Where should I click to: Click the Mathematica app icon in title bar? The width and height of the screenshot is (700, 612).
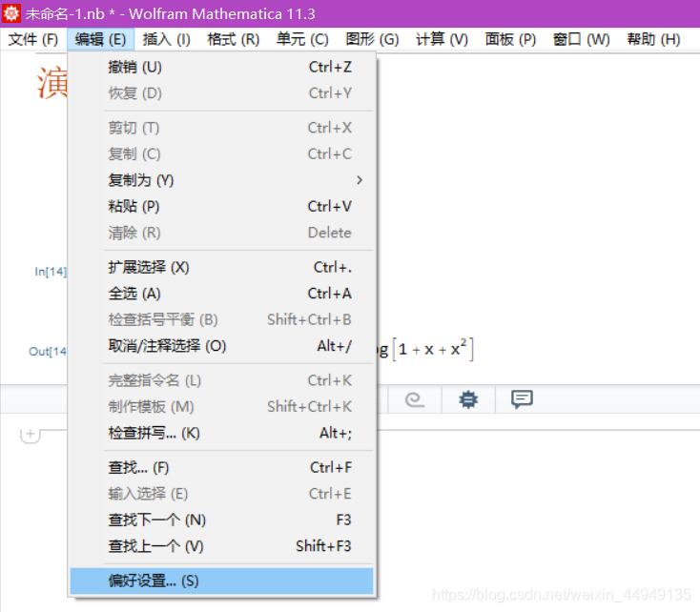click(10, 13)
